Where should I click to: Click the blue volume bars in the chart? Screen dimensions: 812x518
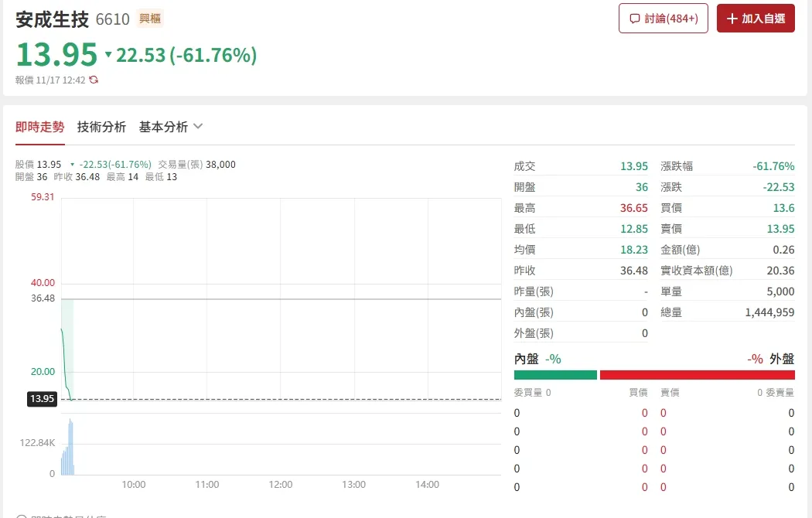(x=69, y=452)
